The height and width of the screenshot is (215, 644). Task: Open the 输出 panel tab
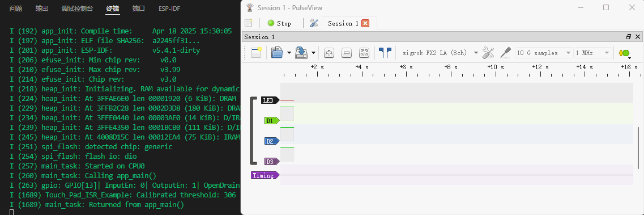coord(41,9)
